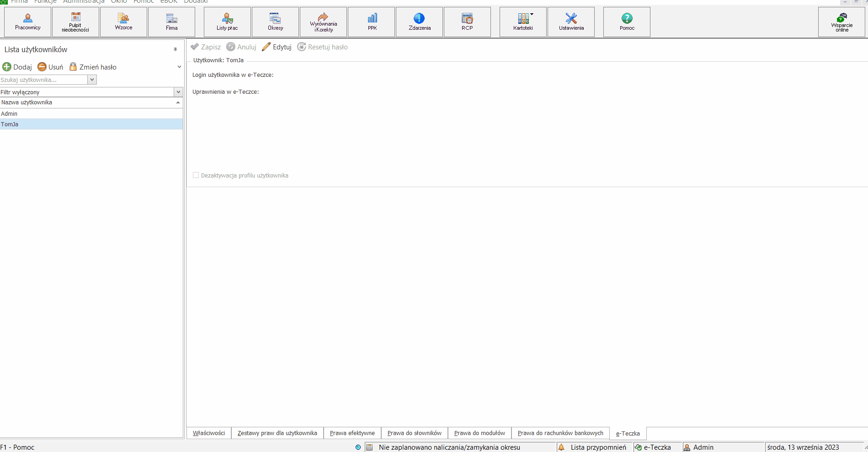
Task: Switch to the e-Teczka tab
Action: 628,433
